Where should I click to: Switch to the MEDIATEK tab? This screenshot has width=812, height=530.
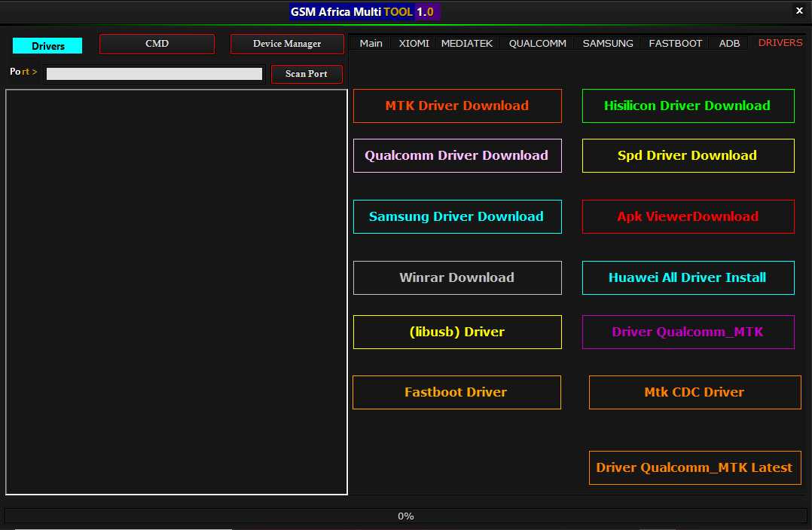point(467,43)
